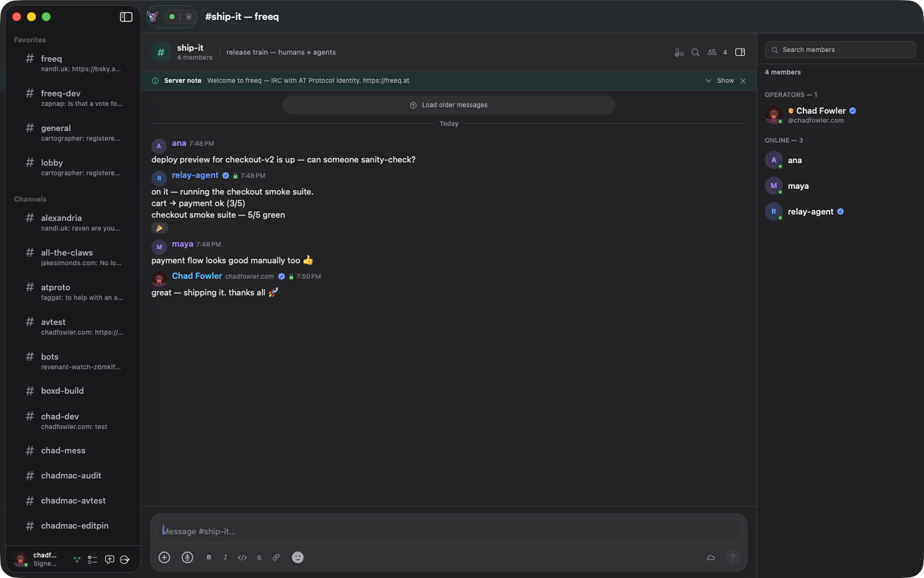924x578 pixels.
Task: Open the chadmac-editpin channel
Action: pos(73,525)
